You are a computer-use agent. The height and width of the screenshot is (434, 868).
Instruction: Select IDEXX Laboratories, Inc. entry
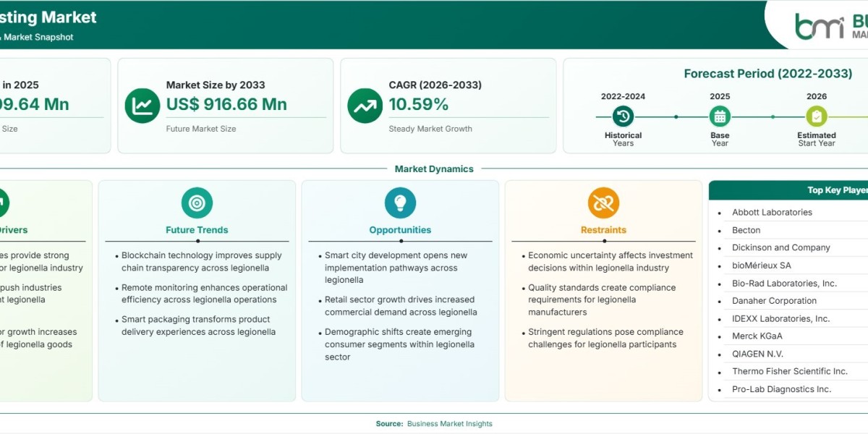781,318
